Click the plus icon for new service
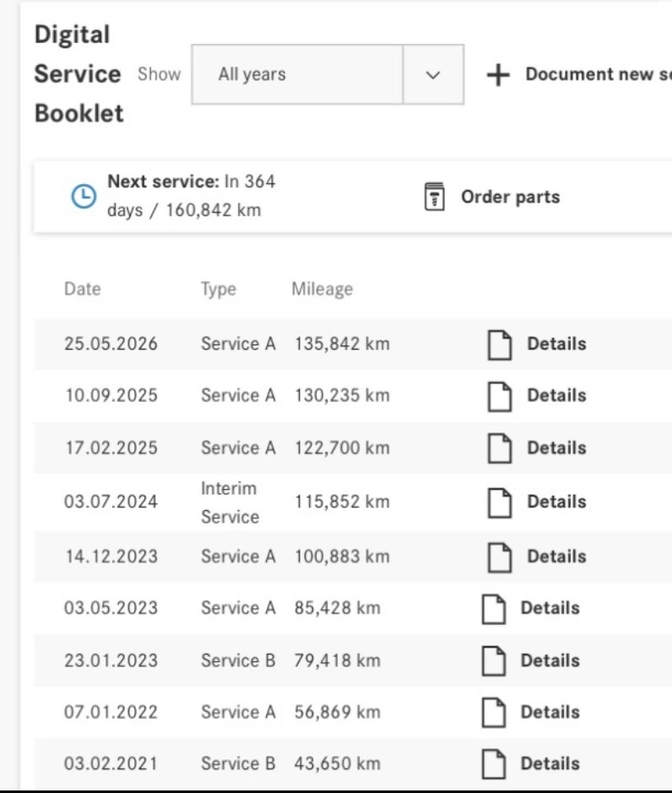This screenshot has height=793, width=672. pos(498,75)
